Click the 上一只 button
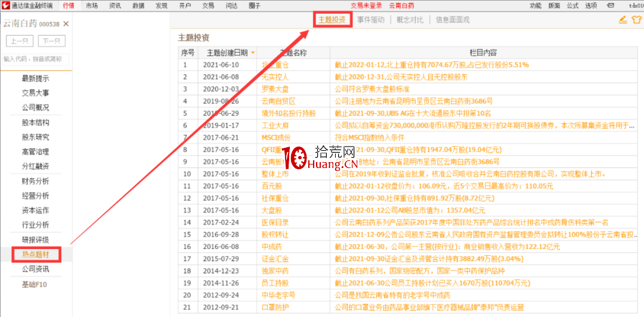The image size is (644, 317). click(20, 41)
